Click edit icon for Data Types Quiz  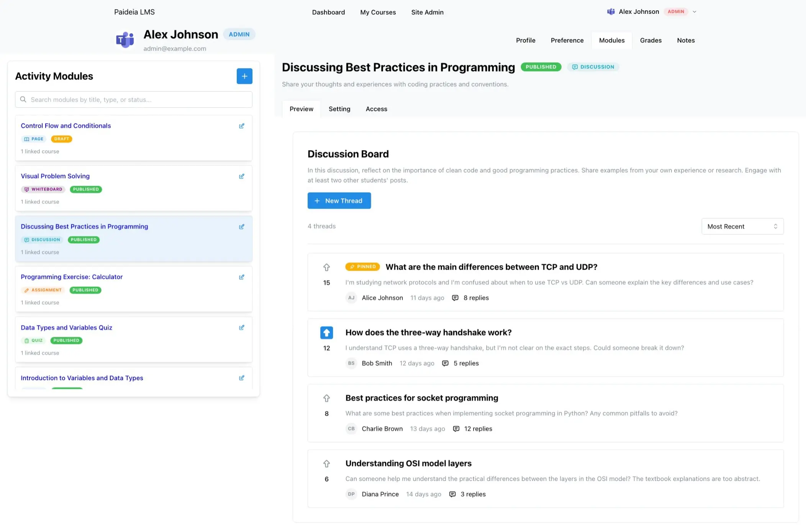click(x=242, y=328)
